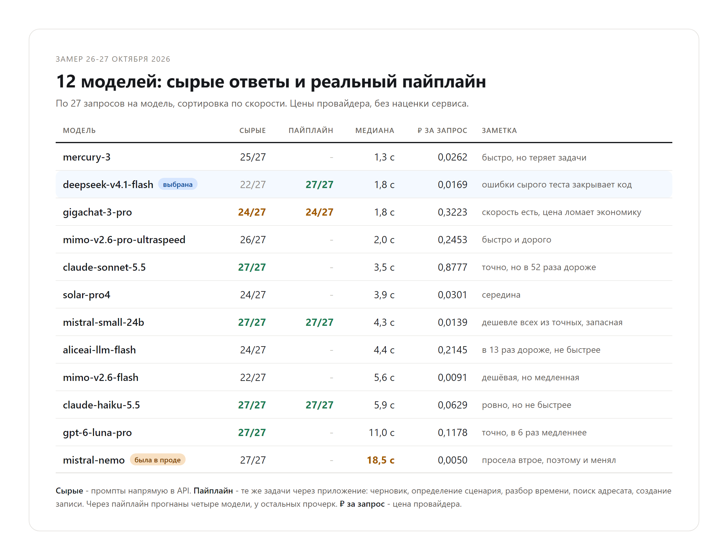728x560 pixels.
Task: Select the gigachat-3-pro model name
Action: [97, 212]
